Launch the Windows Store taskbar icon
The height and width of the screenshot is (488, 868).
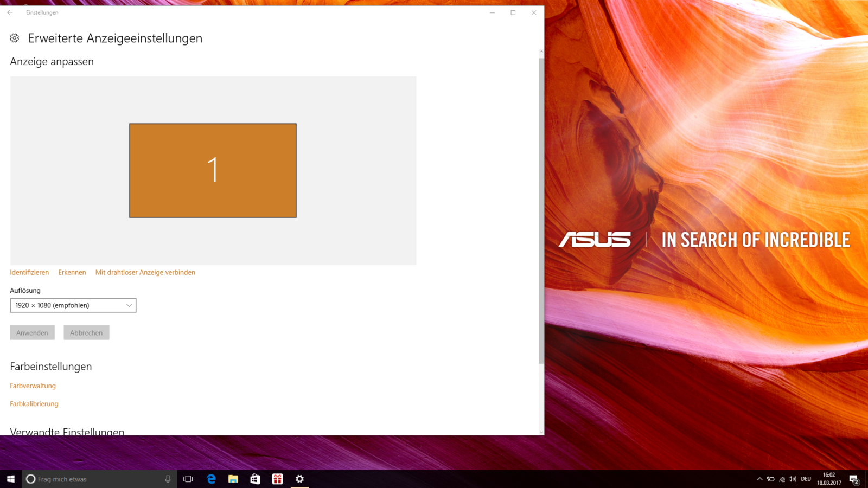click(x=255, y=479)
